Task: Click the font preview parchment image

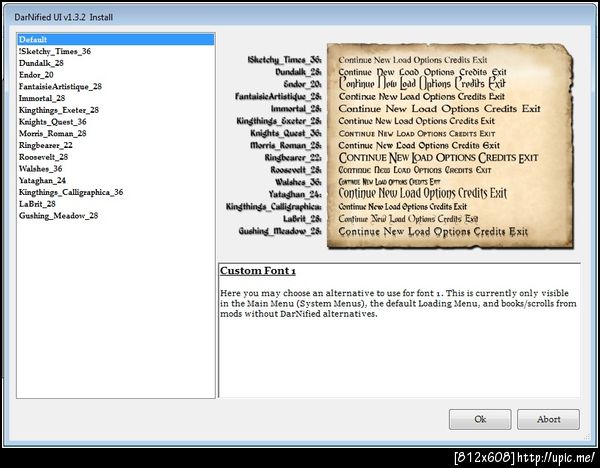Action: pyautogui.click(x=450, y=146)
